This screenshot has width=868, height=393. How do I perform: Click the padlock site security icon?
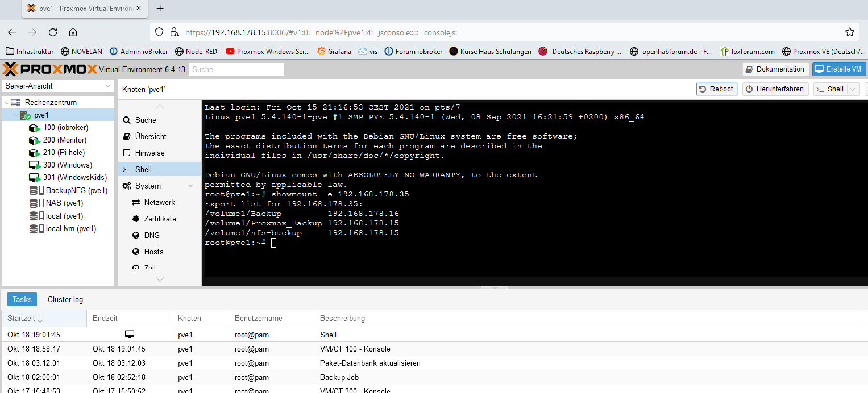[175, 32]
